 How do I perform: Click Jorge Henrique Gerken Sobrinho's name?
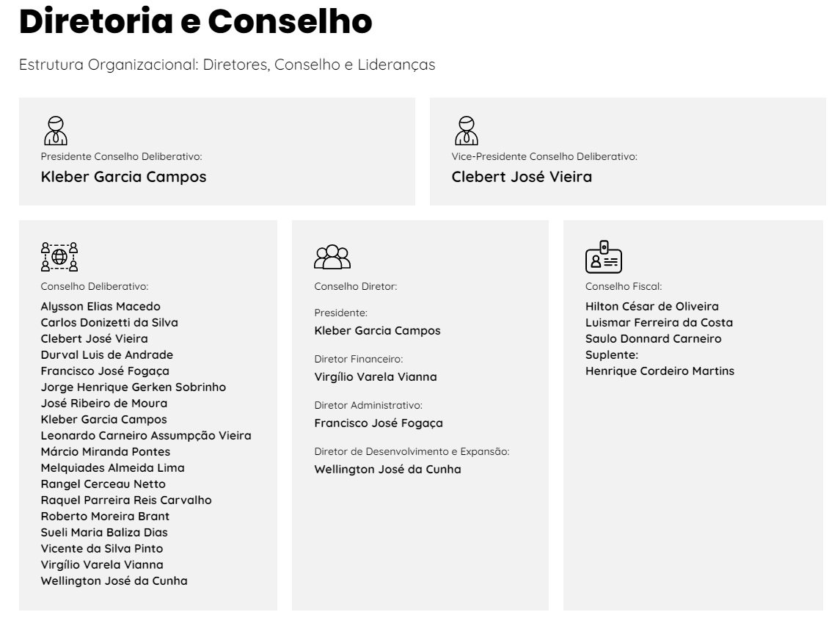click(x=134, y=387)
